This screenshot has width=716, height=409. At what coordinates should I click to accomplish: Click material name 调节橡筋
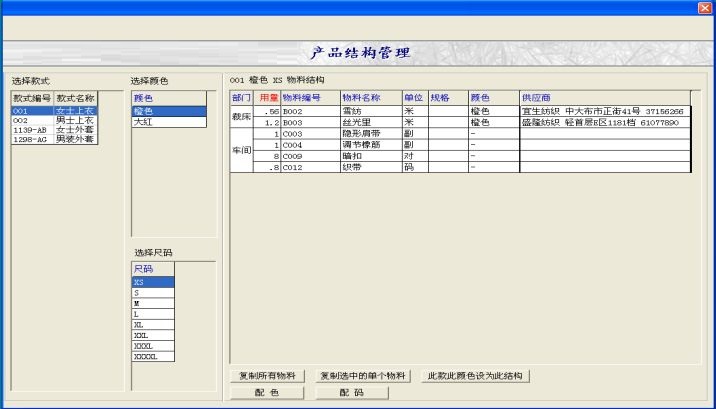tap(371, 145)
